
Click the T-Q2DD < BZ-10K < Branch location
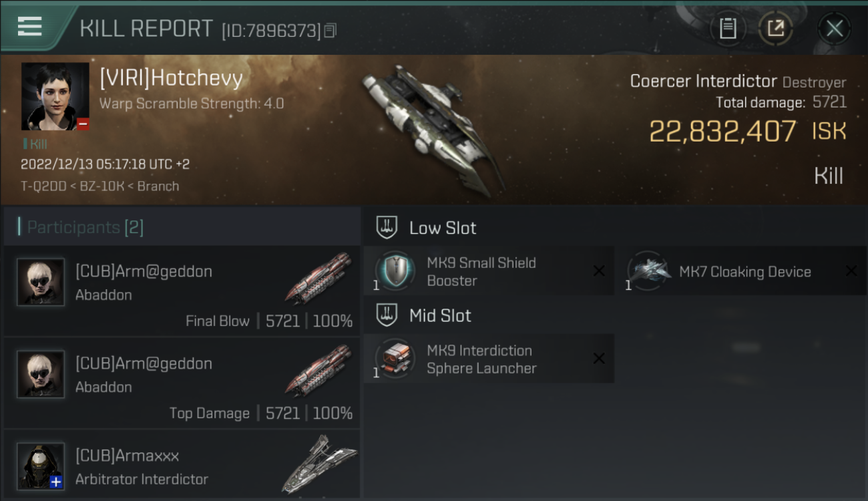100,186
